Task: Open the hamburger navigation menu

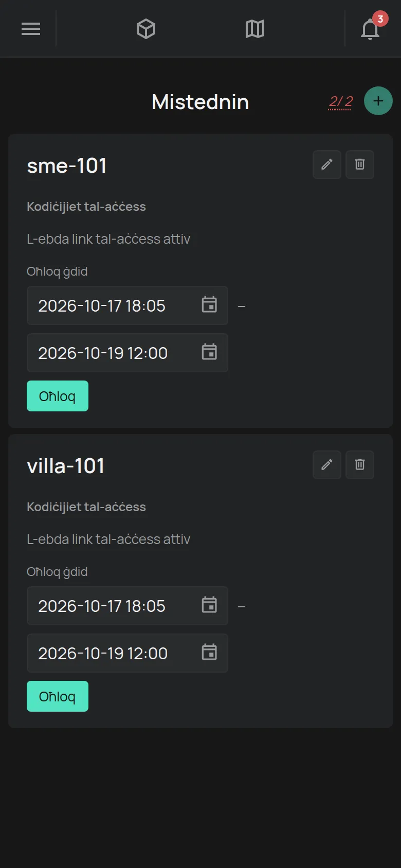Action: click(x=31, y=29)
